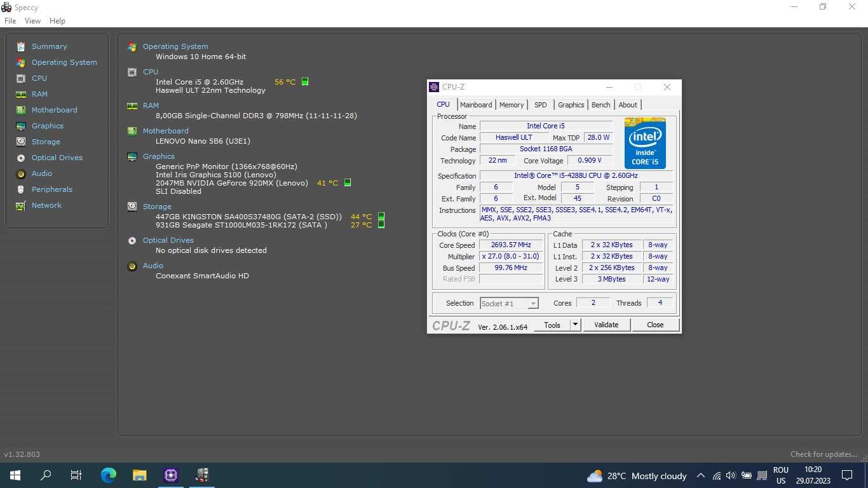
Task: Switch to the SPD tab in CPU-Z
Action: [x=541, y=105]
